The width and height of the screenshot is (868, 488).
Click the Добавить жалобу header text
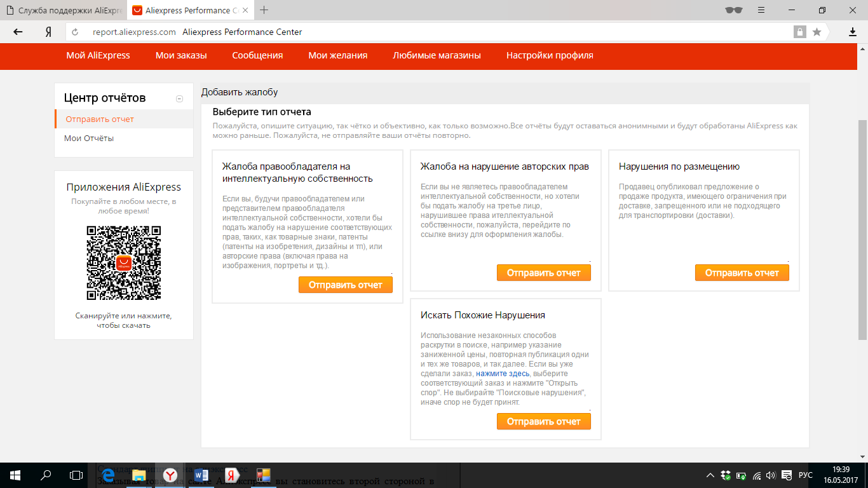(x=240, y=92)
